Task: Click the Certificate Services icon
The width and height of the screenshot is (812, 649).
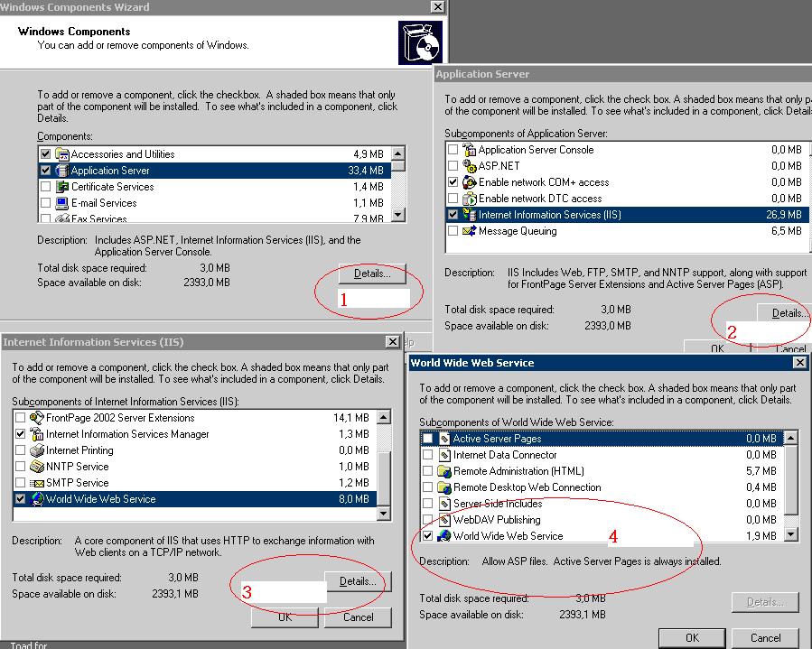Action: coord(62,187)
